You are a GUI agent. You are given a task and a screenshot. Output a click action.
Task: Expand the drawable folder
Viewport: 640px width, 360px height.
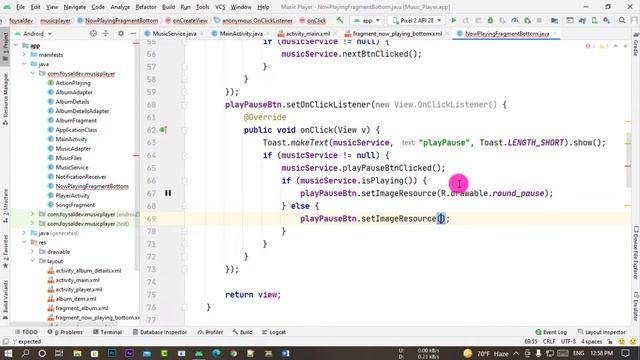(32, 251)
